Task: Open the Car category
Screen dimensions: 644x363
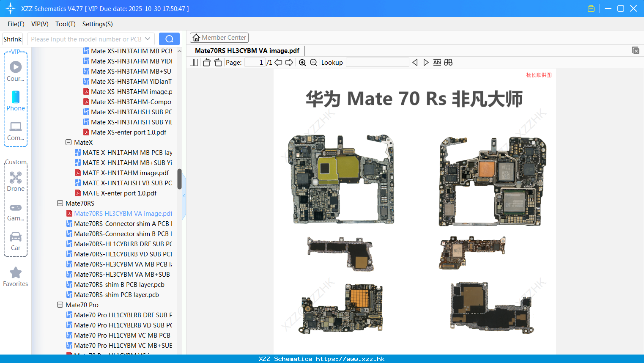Action: click(x=16, y=241)
